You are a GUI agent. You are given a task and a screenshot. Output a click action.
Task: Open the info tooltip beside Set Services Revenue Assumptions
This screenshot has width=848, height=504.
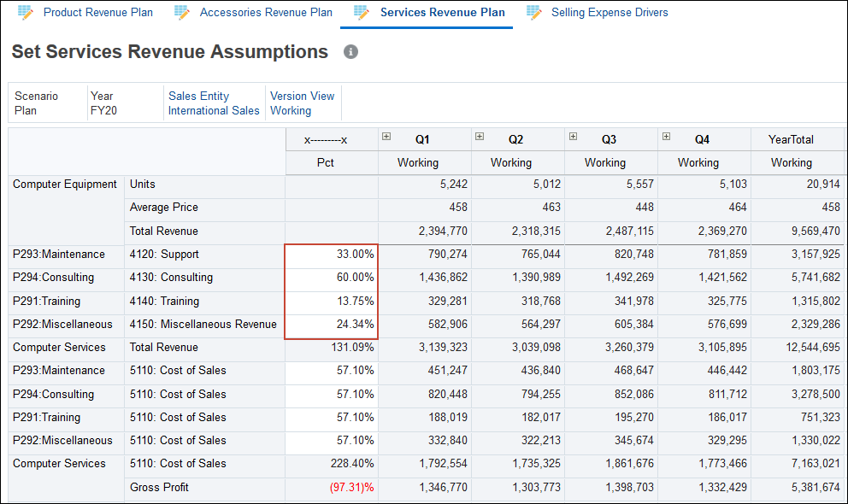coord(350,52)
